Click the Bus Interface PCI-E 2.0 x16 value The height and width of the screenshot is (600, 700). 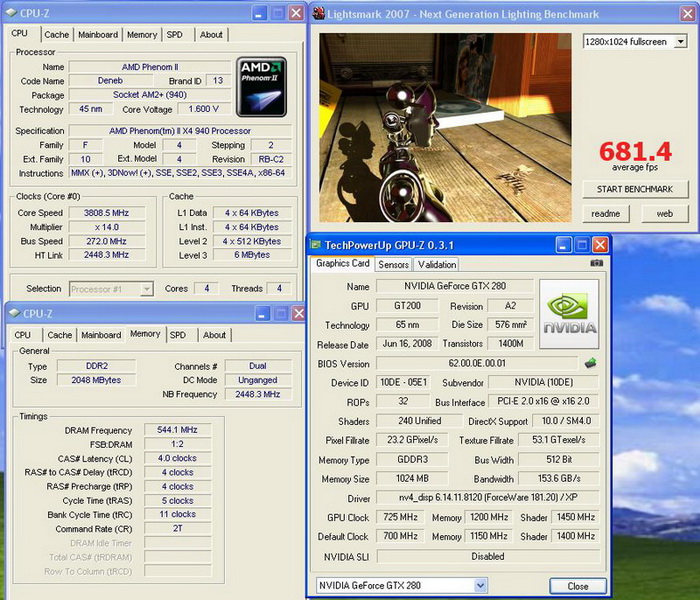coord(543,401)
